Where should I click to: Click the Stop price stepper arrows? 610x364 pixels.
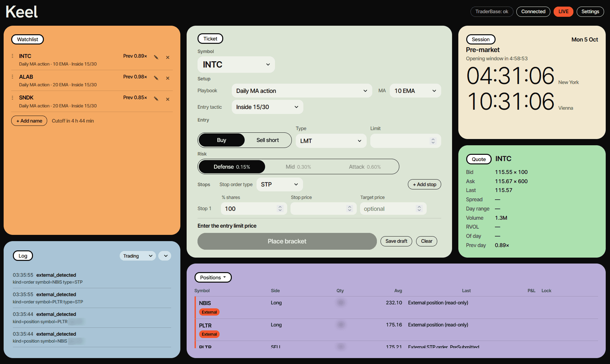[x=350, y=209]
